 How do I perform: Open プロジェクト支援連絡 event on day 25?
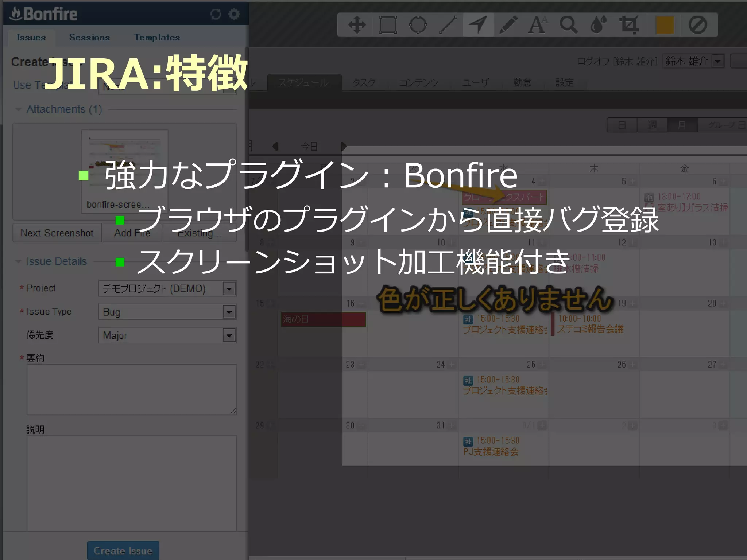pos(505,385)
